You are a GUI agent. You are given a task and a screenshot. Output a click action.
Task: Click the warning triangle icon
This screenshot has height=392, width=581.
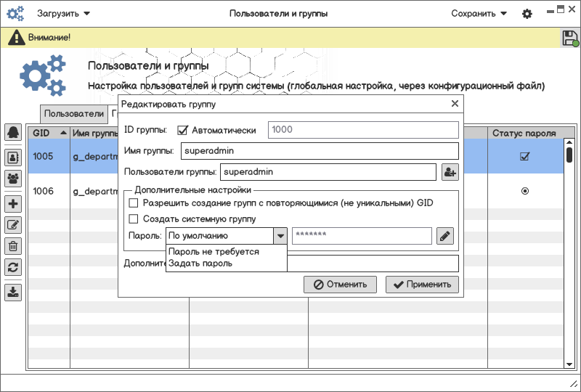(x=16, y=38)
